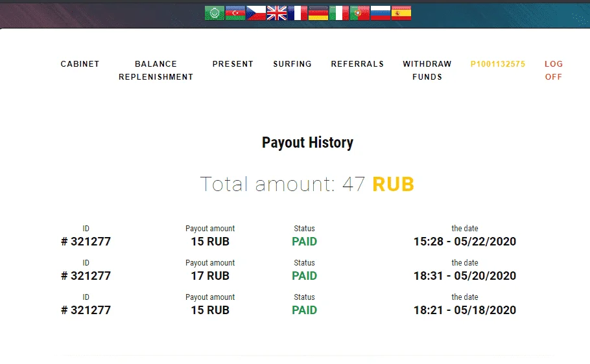Viewport: 590px width, 364px height.
Task: Click PAID status of 17 RUB payout
Action: pyautogui.click(x=305, y=276)
